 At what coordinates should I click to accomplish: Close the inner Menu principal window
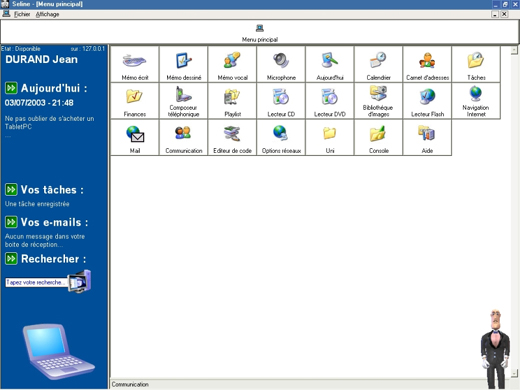pos(504,14)
